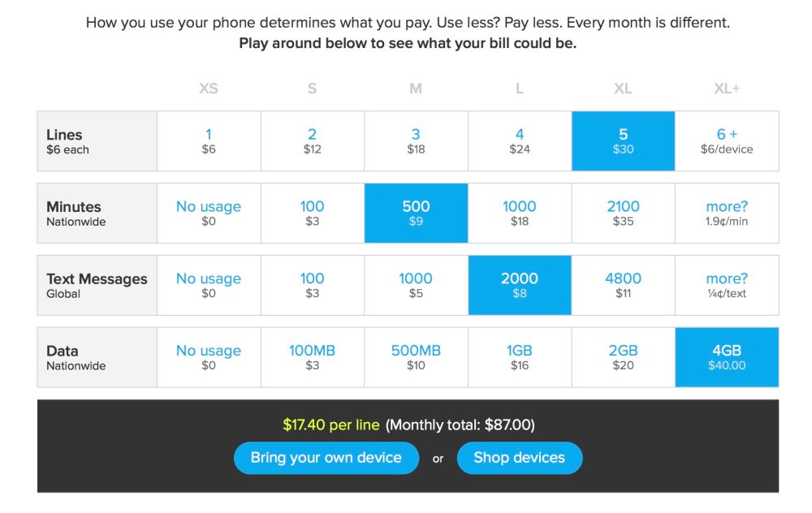The image size is (812, 513).
Task: Select 3 lines for $18
Action: point(416,140)
